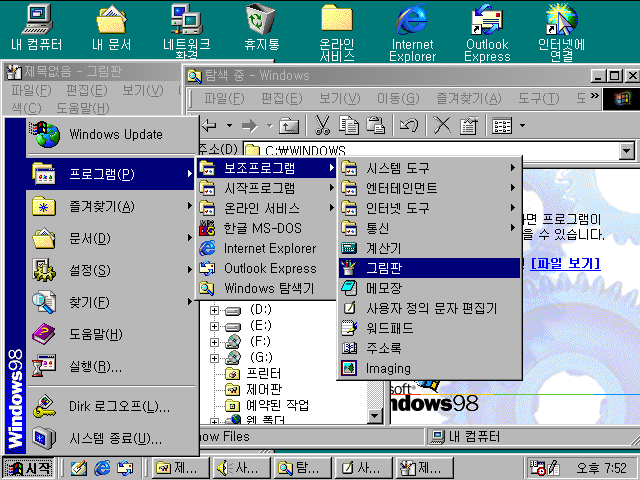Switch to 탐... Explorer taskbar button
Image resolution: width=640 pixels, height=480 pixels.
(x=302, y=468)
